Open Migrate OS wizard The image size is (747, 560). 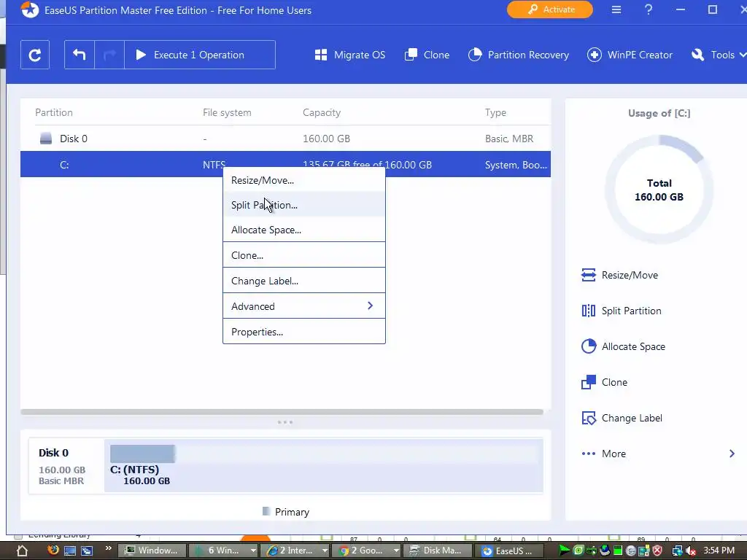tap(349, 55)
